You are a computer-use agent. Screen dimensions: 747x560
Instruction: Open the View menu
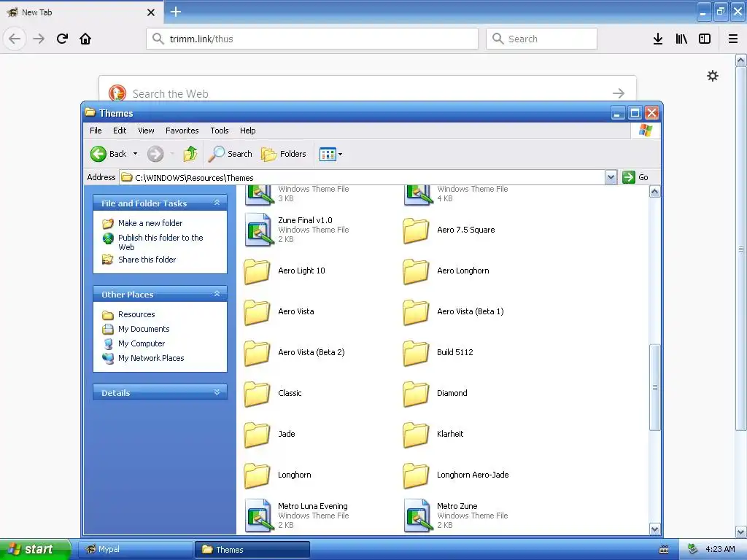point(146,131)
